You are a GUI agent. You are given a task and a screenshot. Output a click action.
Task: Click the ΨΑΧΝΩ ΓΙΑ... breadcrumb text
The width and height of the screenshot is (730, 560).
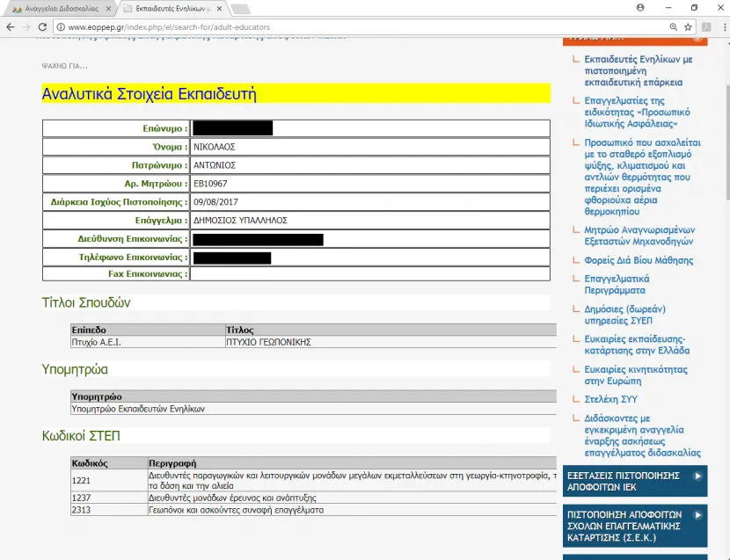click(x=65, y=66)
